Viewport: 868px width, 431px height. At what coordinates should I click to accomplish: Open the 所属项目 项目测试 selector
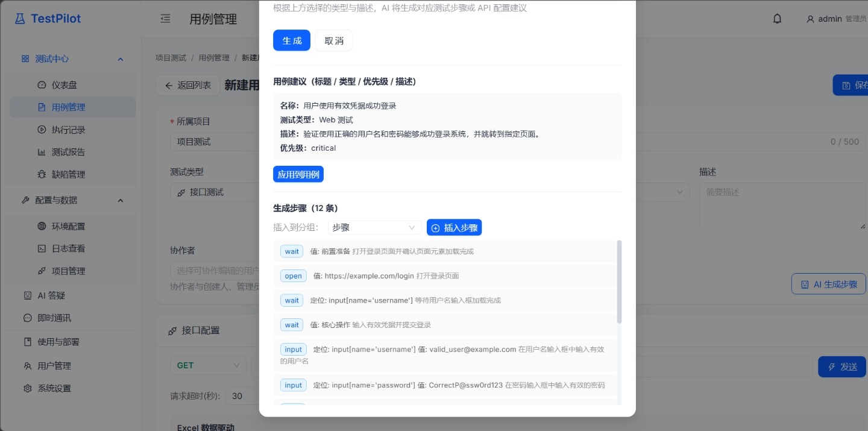click(215, 142)
